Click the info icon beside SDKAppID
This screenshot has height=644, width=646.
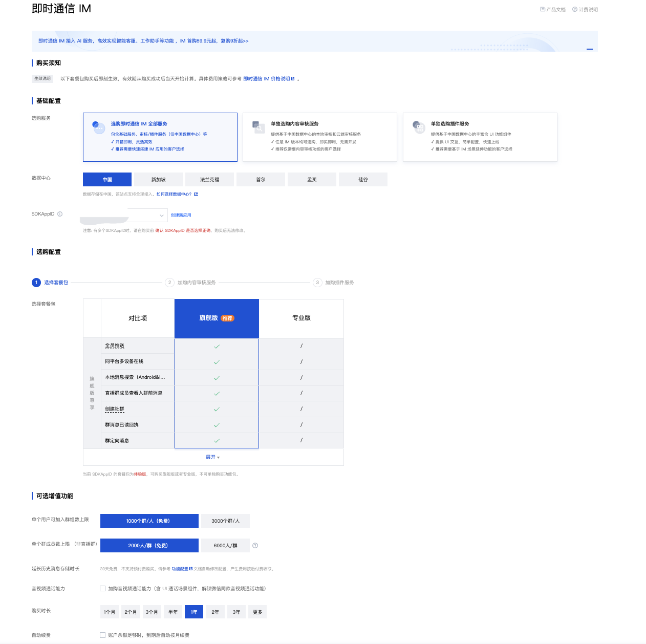pyautogui.click(x=60, y=214)
